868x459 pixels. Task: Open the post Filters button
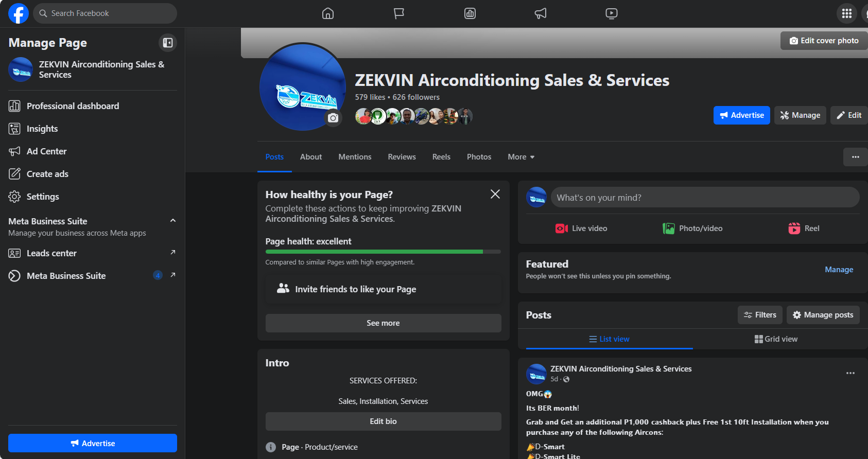click(760, 315)
